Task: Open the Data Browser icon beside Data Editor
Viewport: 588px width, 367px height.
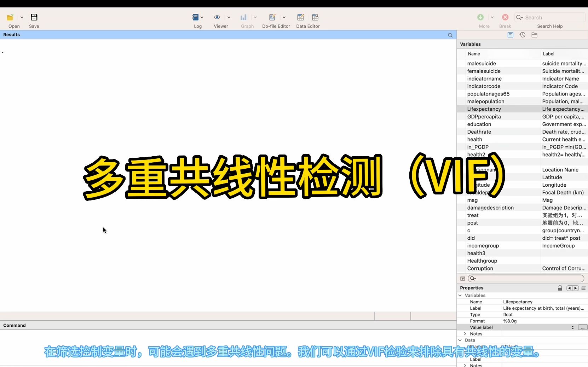Action: pos(315,17)
